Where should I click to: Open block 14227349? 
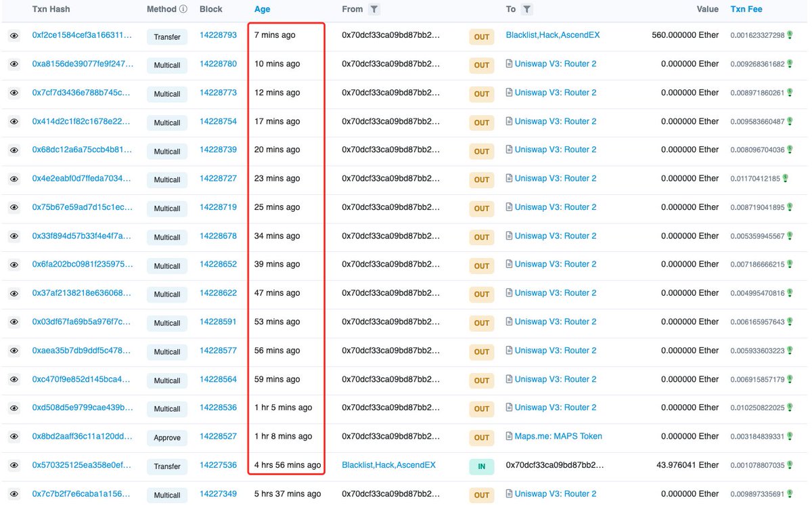(218, 494)
